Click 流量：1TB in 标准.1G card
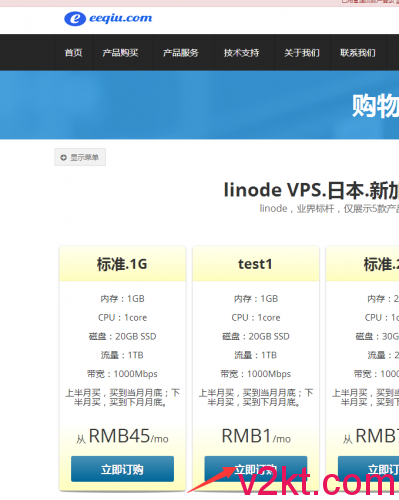Image resolution: width=399 pixels, height=500 pixels. point(122,355)
